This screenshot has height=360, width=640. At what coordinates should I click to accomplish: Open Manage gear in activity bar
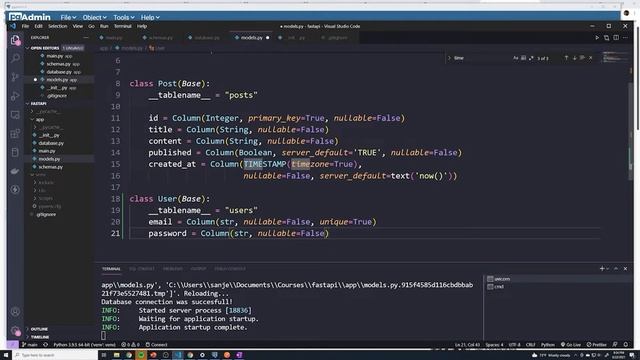click(x=15, y=331)
